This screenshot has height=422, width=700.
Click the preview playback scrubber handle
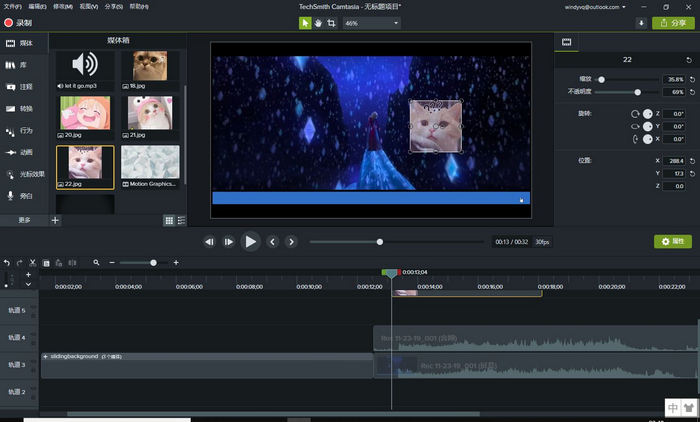click(x=380, y=242)
